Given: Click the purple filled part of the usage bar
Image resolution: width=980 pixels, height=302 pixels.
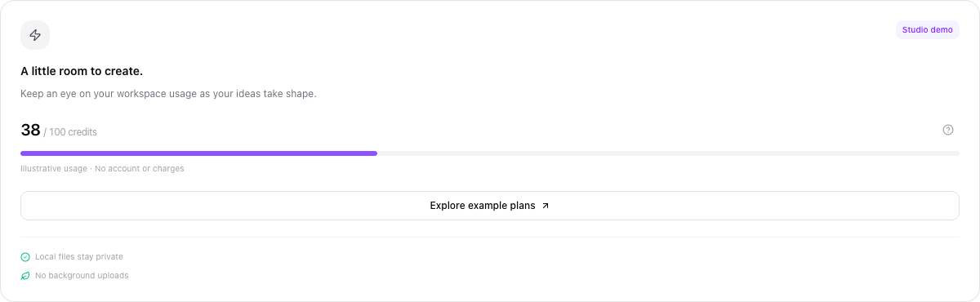Looking at the screenshot, I should pos(198,153).
